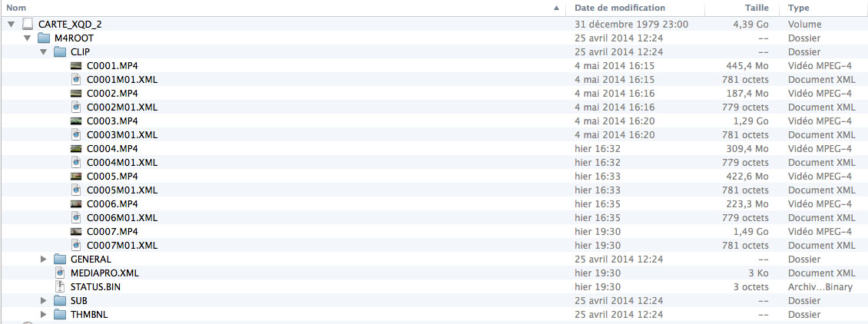Click the C0006M01.XML document icon
This screenshot has width=868, height=324.
76,218
